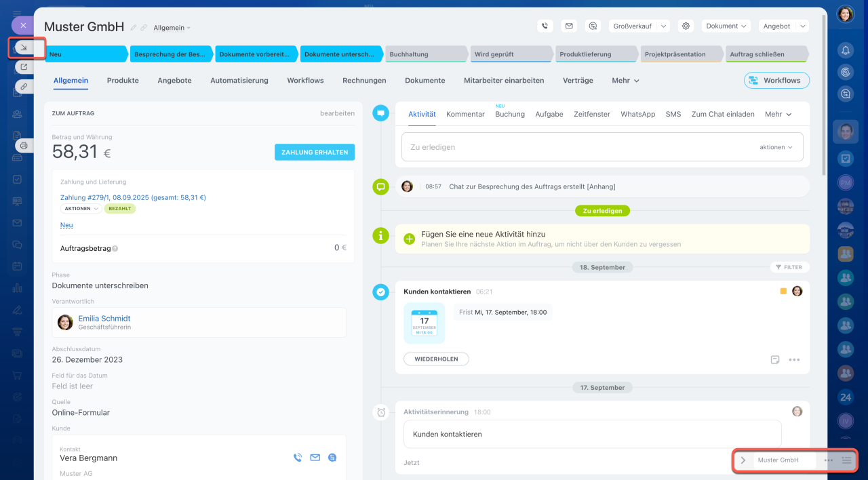The width and height of the screenshot is (868, 480).
Task: Click the Zu erledigen input field
Action: pos(576,147)
